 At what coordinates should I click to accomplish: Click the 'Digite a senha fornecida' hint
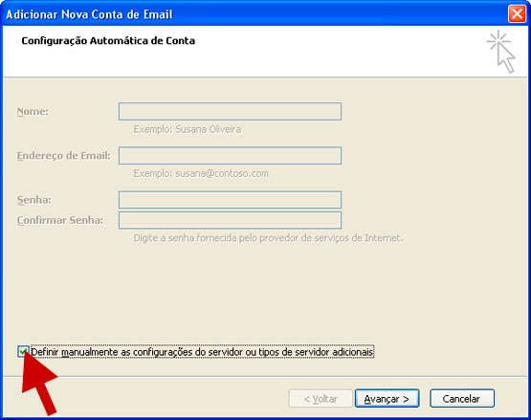268,238
